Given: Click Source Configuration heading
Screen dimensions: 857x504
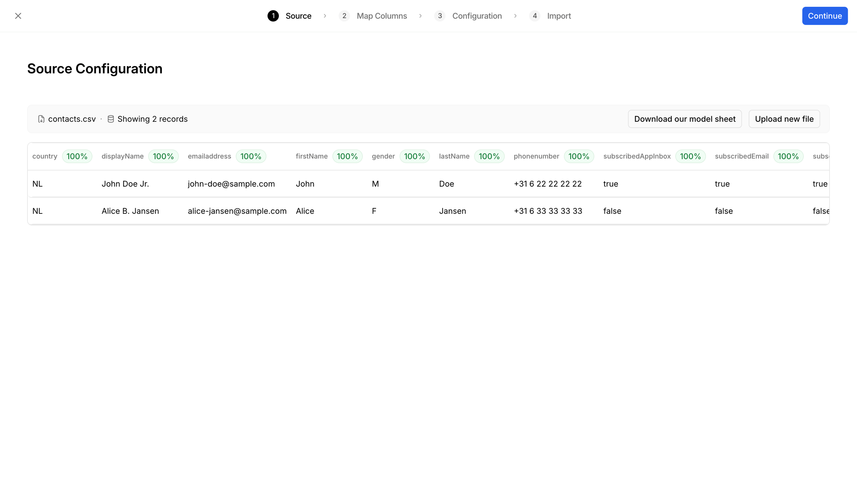Looking at the screenshot, I should point(95,69).
